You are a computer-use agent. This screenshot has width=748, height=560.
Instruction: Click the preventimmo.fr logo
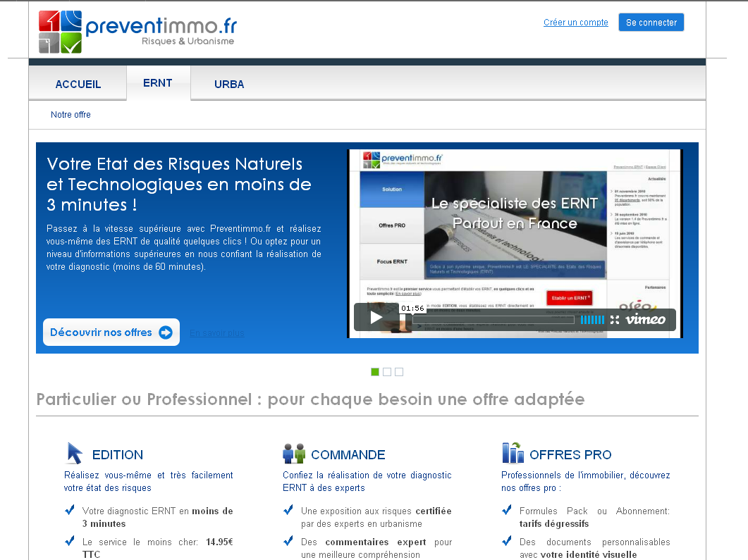click(x=137, y=32)
